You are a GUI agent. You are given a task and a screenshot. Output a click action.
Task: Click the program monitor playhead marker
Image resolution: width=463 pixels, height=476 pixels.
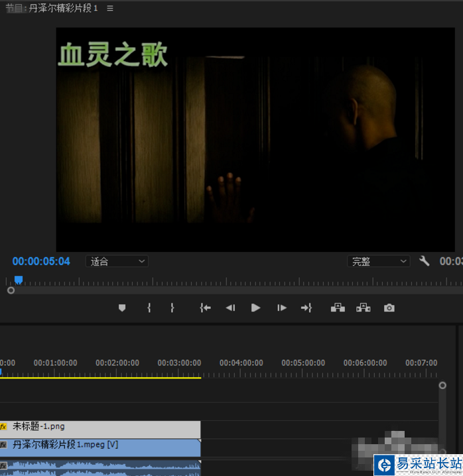point(19,280)
